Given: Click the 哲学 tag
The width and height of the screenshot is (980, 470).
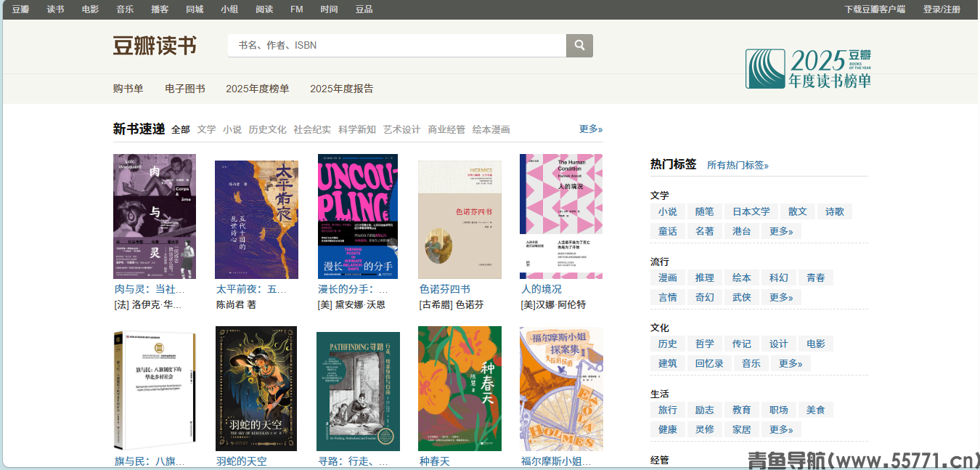Looking at the screenshot, I should tap(705, 344).
